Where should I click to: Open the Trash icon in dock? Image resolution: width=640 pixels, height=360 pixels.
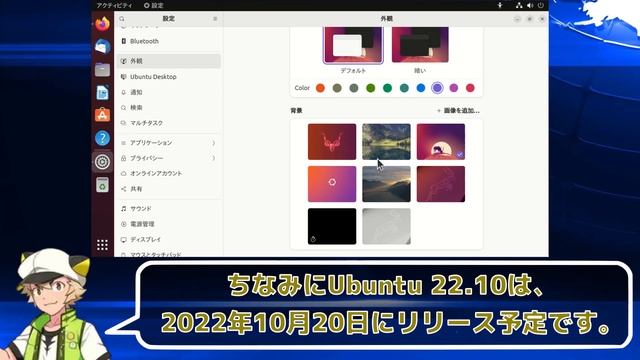tap(102, 185)
